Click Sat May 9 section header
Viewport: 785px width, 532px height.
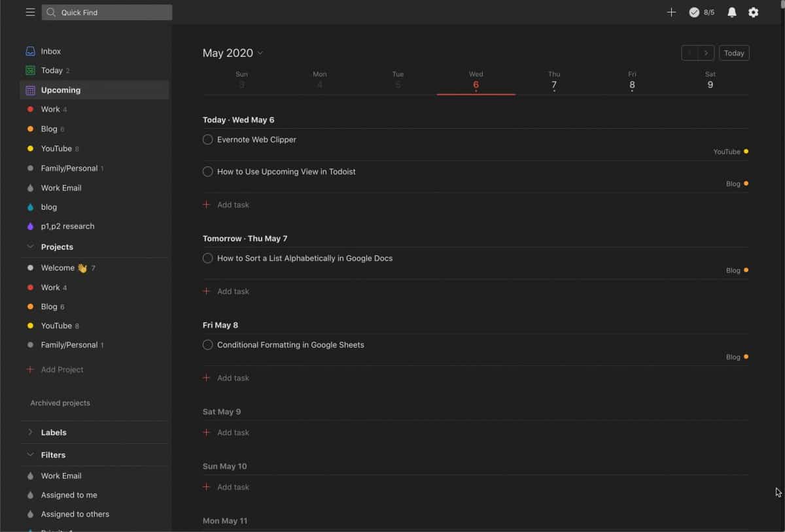coord(222,412)
